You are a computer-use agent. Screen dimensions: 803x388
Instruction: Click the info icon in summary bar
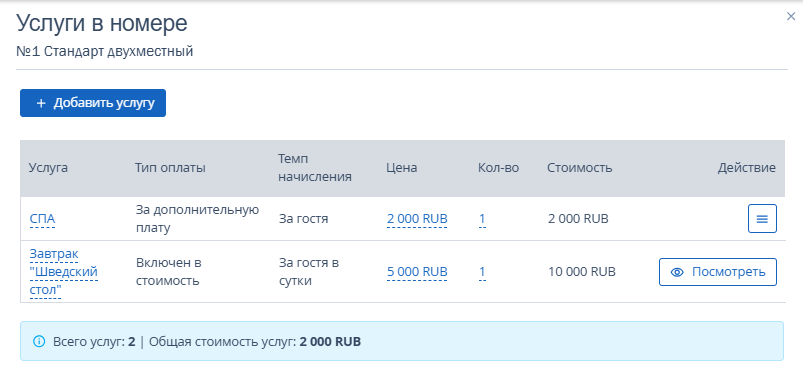point(39,341)
